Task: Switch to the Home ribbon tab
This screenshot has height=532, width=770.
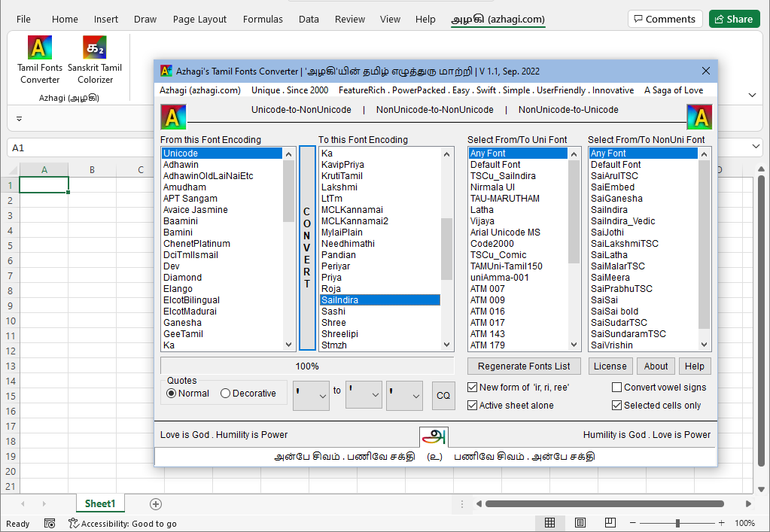Action: (x=65, y=19)
